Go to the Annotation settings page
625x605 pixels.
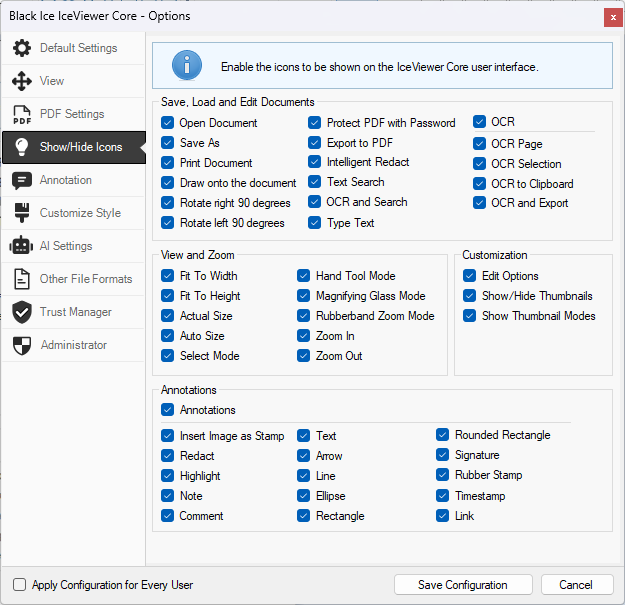(73, 180)
